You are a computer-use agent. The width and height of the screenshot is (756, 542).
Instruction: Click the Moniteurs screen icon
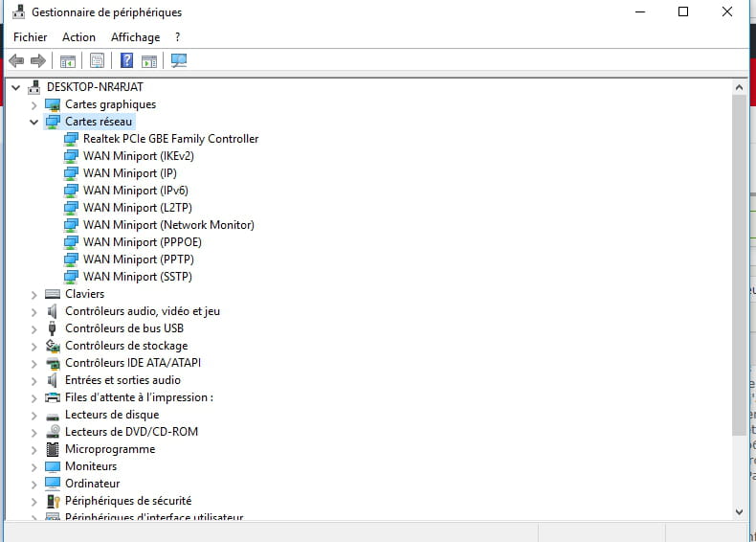(52, 466)
